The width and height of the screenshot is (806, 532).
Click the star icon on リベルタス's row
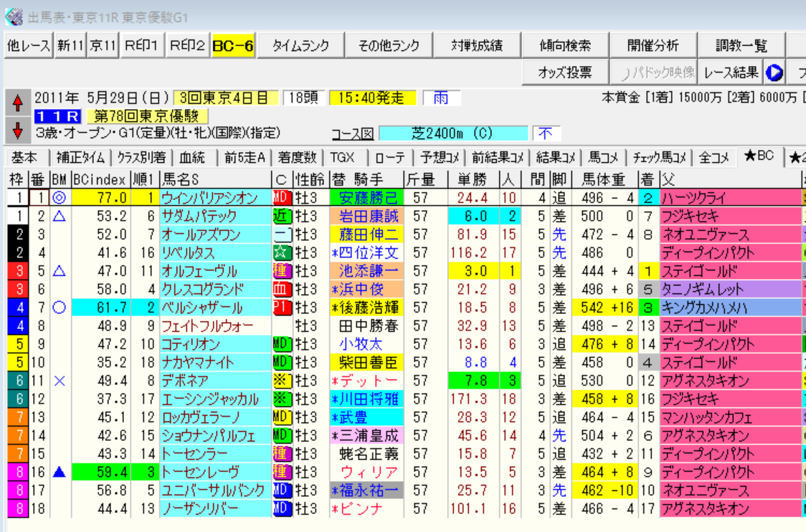(282, 252)
